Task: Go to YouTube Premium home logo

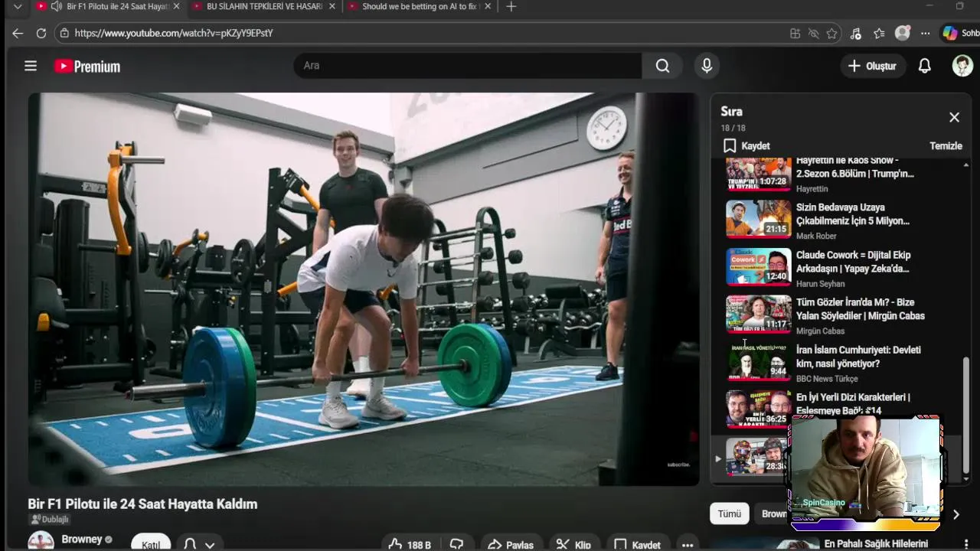Action: (87, 67)
